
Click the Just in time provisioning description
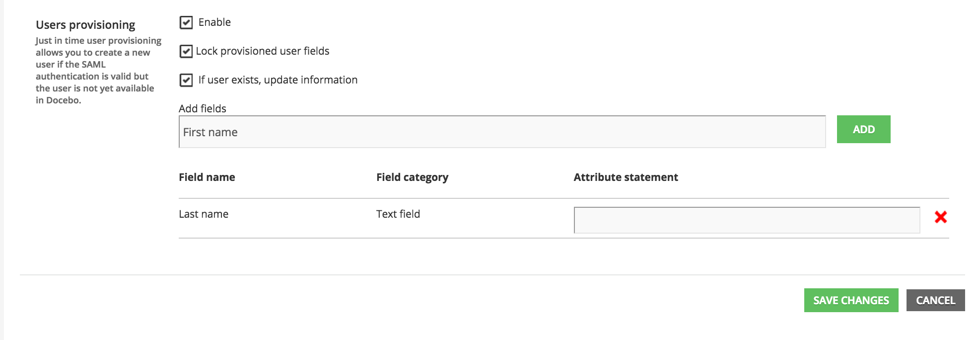[98, 70]
